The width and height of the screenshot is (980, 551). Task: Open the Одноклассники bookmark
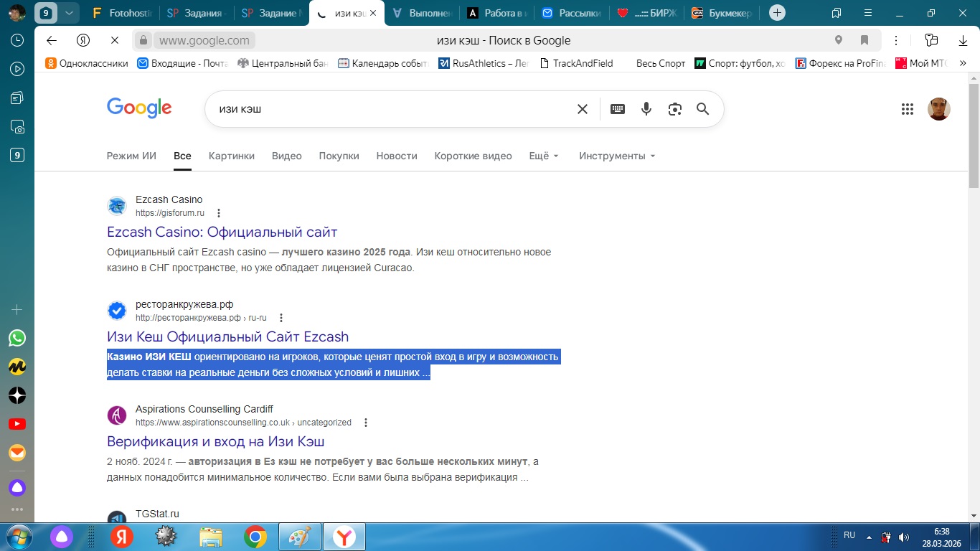87,63
